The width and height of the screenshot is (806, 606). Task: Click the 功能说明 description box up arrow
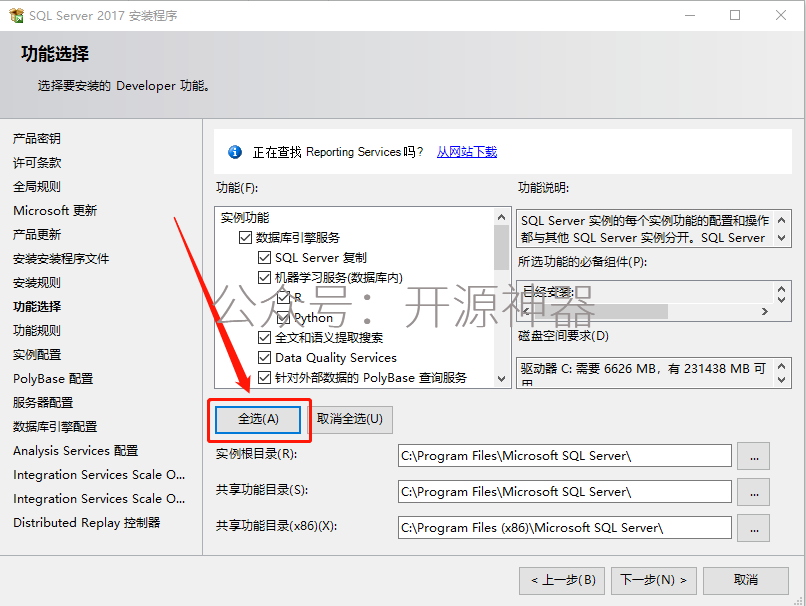click(782, 221)
